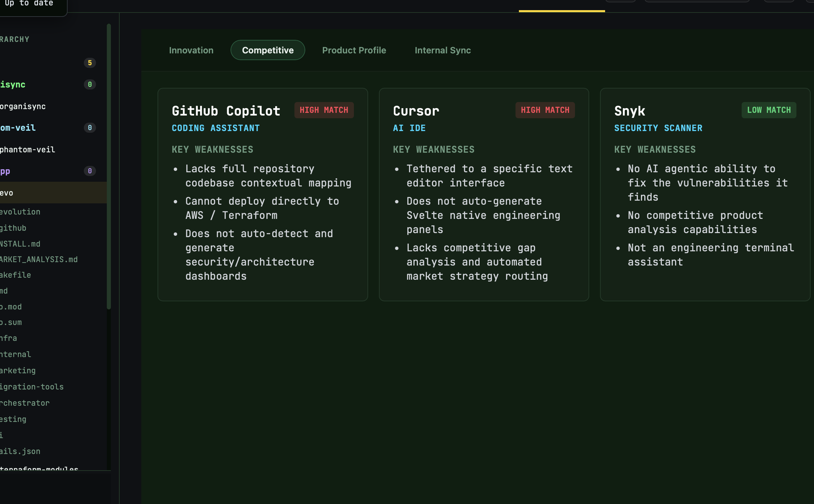Click the 0 badge on the isync row
This screenshot has width=814, height=504.
click(x=90, y=84)
